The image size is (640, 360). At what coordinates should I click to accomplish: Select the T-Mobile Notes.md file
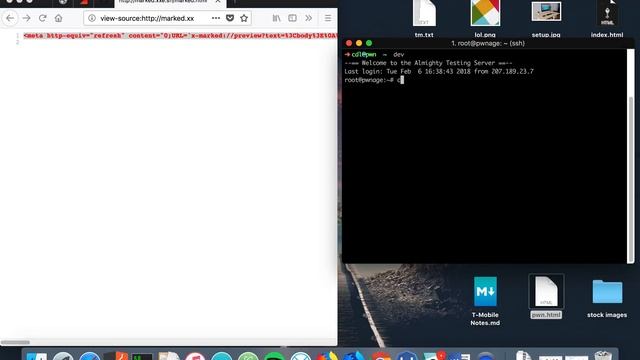(x=485, y=301)
